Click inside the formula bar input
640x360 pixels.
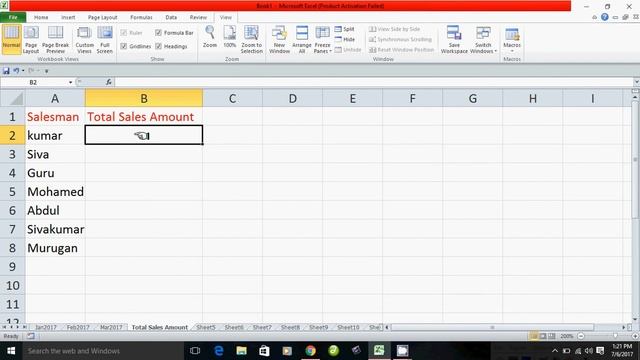click(373, 82)
